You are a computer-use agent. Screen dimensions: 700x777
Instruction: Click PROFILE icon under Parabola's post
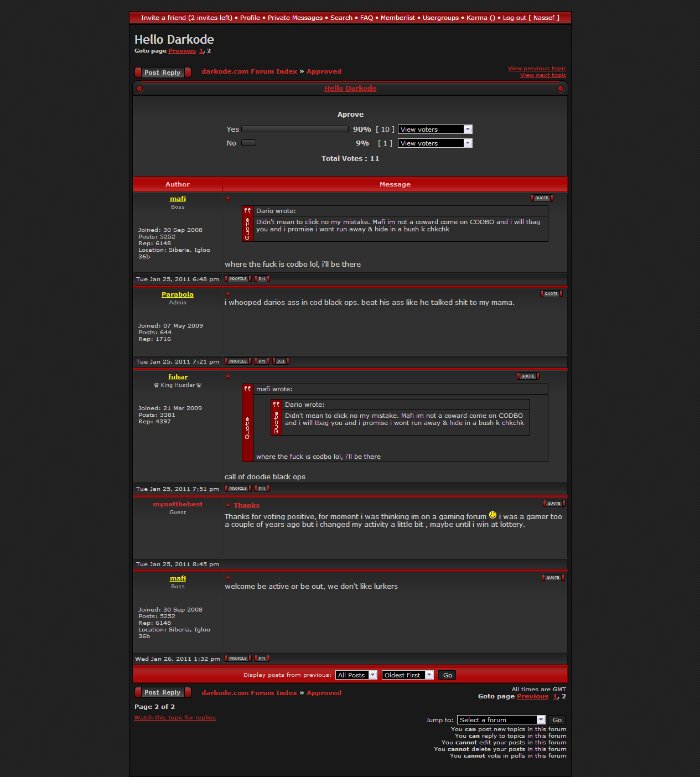238,361
